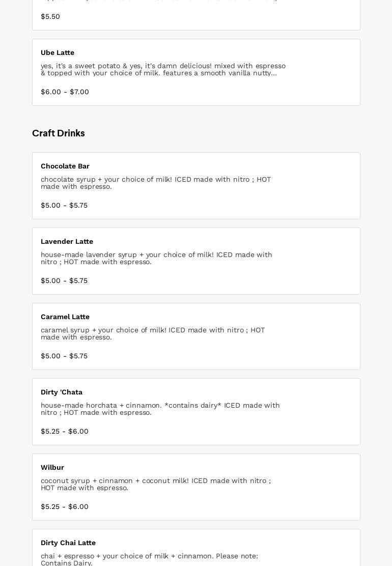392x566 pixels.
Task: Click the Chocolate Bar price range
Action: click(64, 206)
